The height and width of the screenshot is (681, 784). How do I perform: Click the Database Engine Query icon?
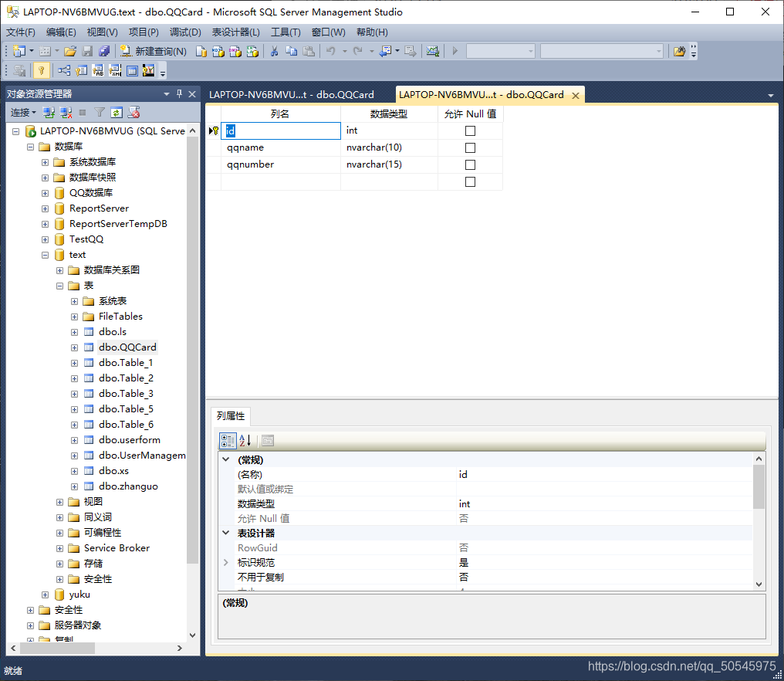201,51
